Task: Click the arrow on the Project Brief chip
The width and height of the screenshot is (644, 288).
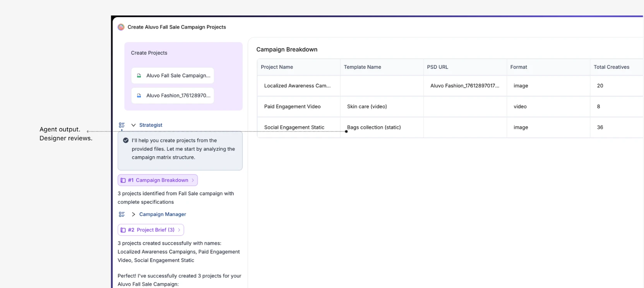Action: click(179, 230)
